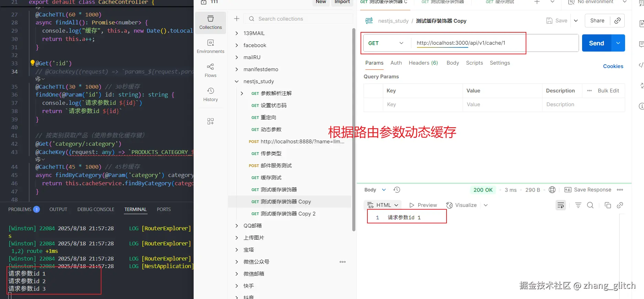This screenshot has height=299, width=644.
Task: Click the lightbulb quick-fix icon in editor
Action: (32, 63)
